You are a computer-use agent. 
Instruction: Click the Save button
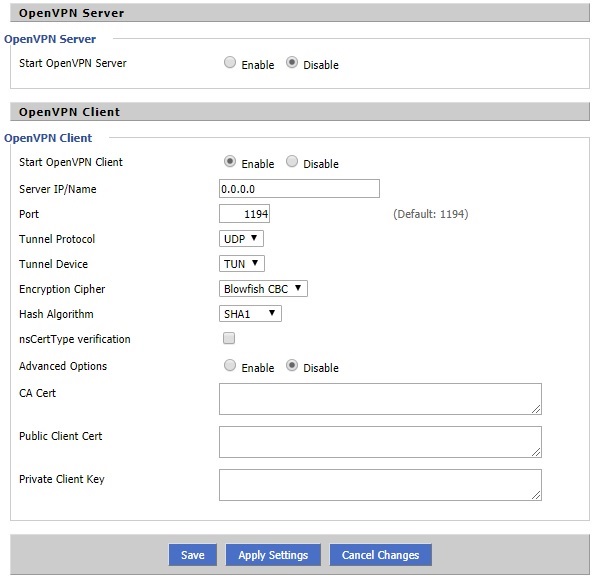[x=192, y=555]
